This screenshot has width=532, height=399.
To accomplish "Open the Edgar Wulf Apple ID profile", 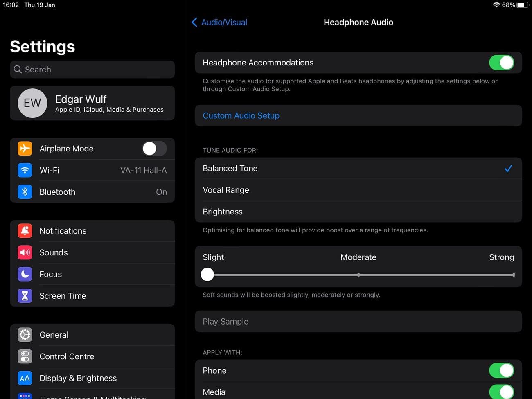I will coord(92,104).
